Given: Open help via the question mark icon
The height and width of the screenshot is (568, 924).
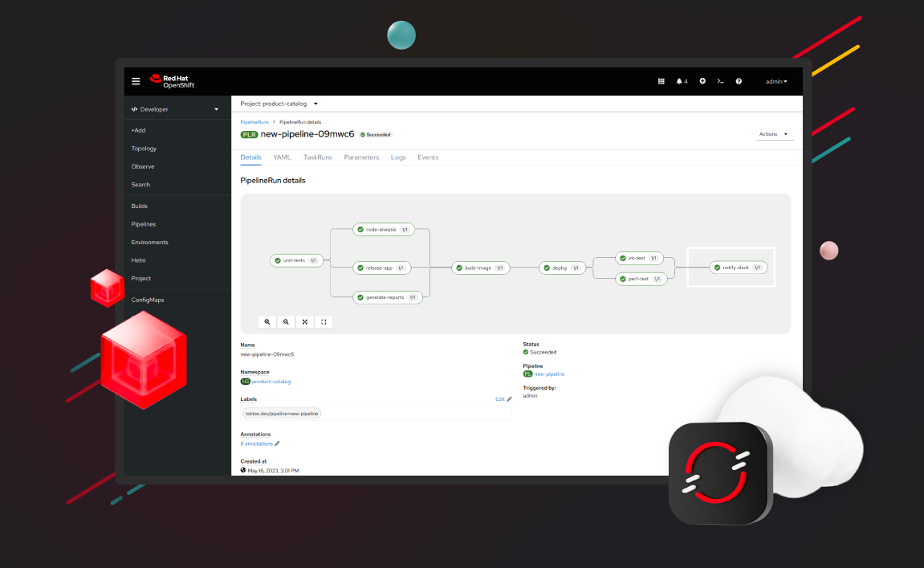Looking at the screenshot, I should pos(739,81).
